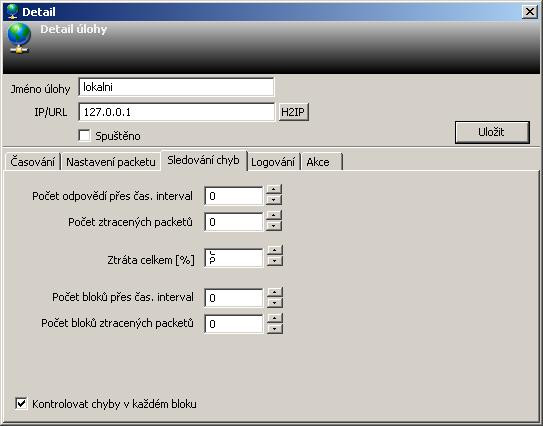Click the large globe network icon in header

(19, 38)
